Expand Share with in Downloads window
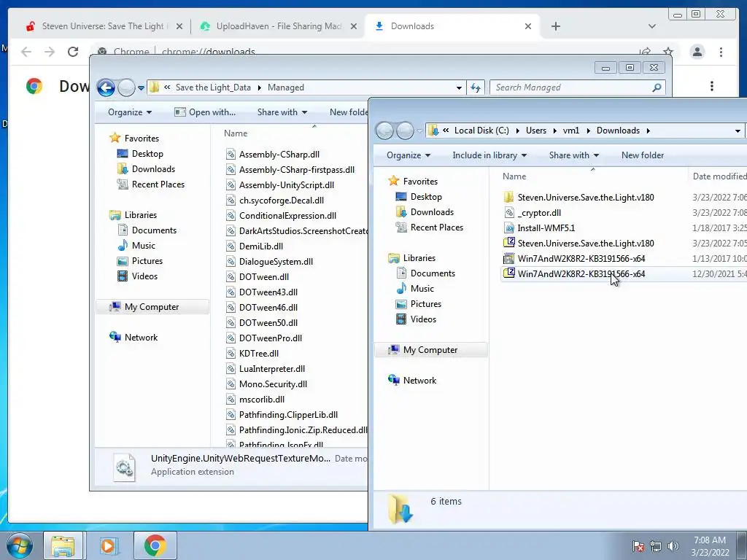747x560 pixels. [573, 155]
